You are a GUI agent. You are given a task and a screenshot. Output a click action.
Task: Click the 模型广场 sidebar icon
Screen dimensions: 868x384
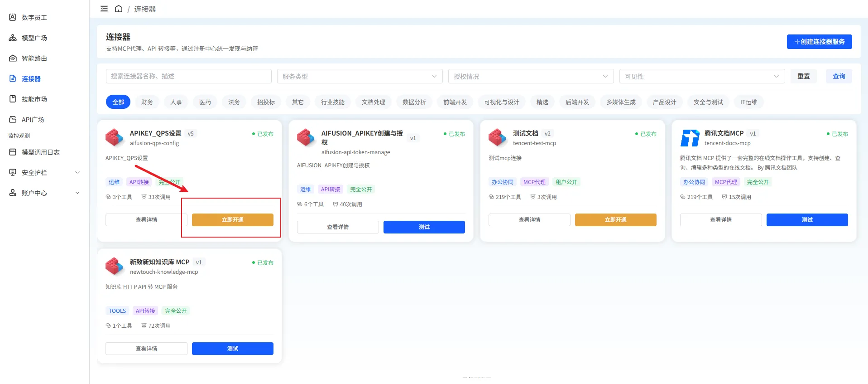[13, 38]
